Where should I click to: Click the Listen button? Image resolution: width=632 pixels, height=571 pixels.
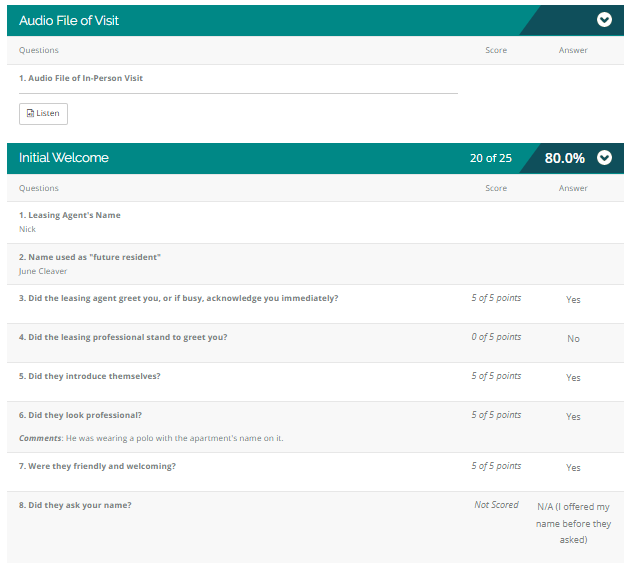43,114
